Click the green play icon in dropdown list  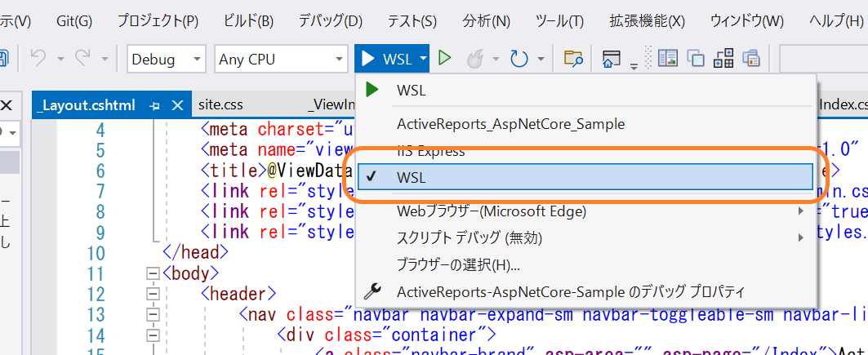coord(372,90)
